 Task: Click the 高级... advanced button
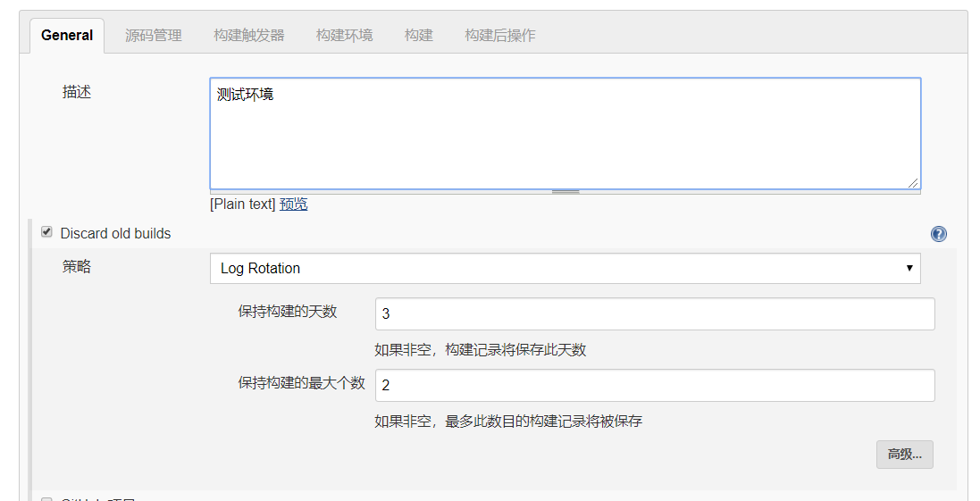[x=904, y=455]
